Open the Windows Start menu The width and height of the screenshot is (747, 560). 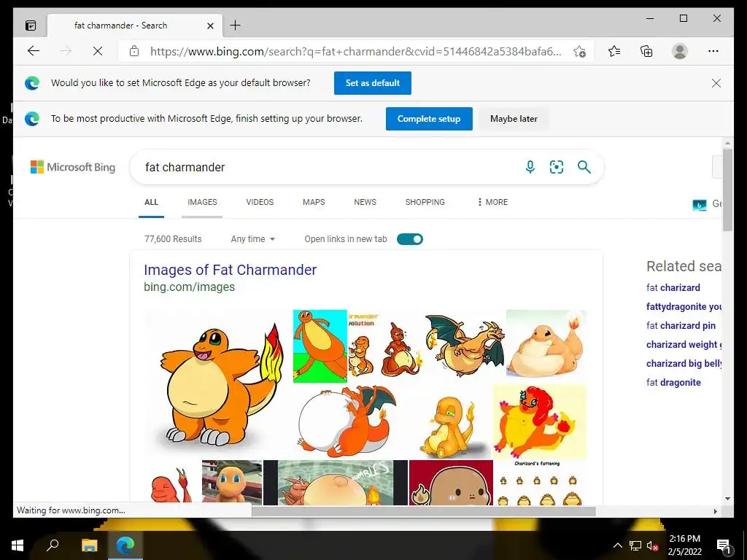click(x=18, y=545)
